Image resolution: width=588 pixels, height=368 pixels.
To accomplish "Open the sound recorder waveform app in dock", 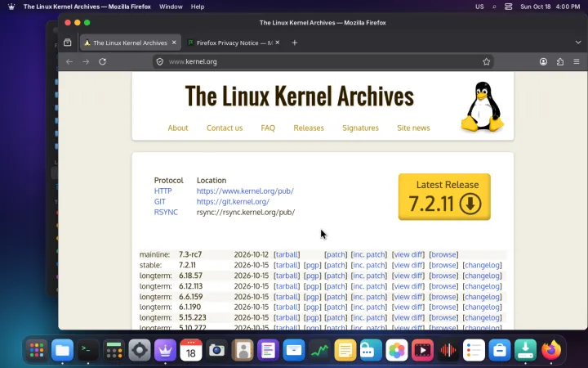I will [x=448, y=350].
